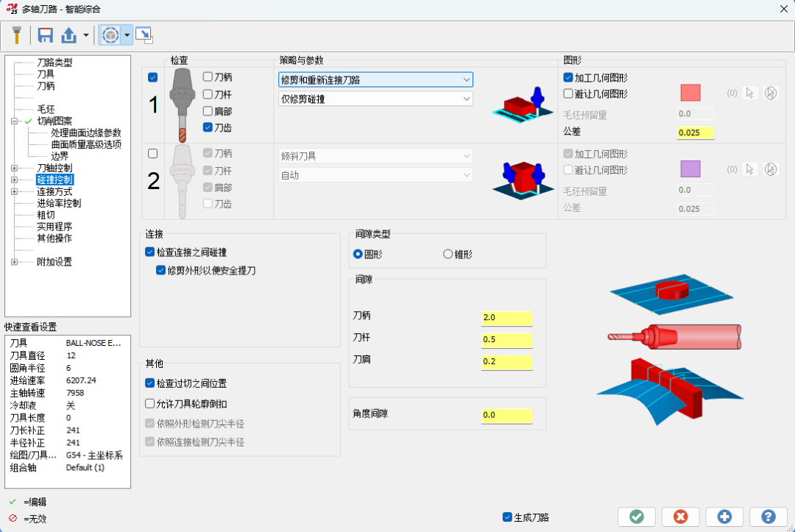Click the 角度间隙 field 0.0
This screenshot has height=532, width=795.
point(506,415)
